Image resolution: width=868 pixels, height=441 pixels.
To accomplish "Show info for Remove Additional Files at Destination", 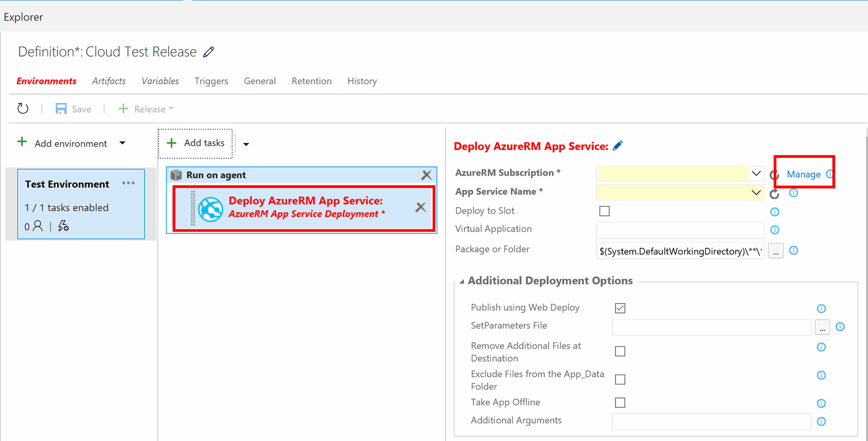I will (x=821, y=347).
